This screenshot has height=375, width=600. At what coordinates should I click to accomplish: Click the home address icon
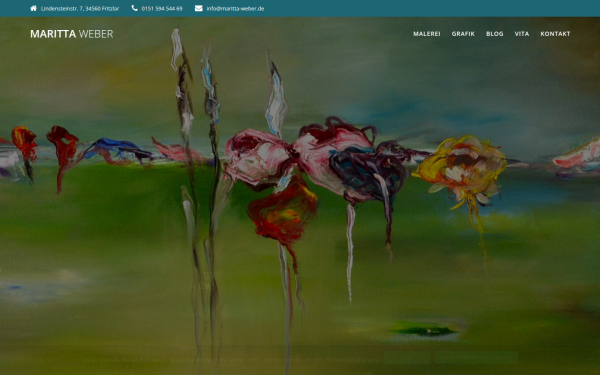(33, 8)
